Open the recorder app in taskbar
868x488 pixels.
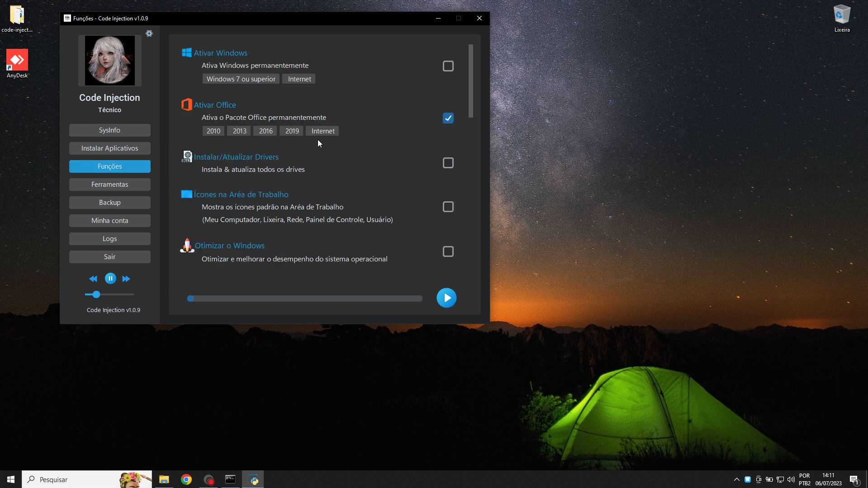(x=209, y=479)
